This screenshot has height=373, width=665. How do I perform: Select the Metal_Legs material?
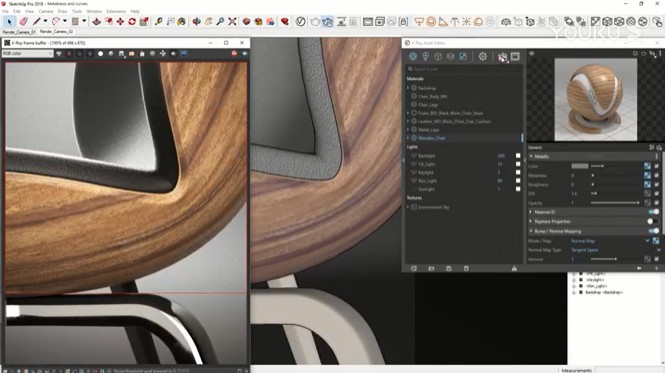click(428, 129)
